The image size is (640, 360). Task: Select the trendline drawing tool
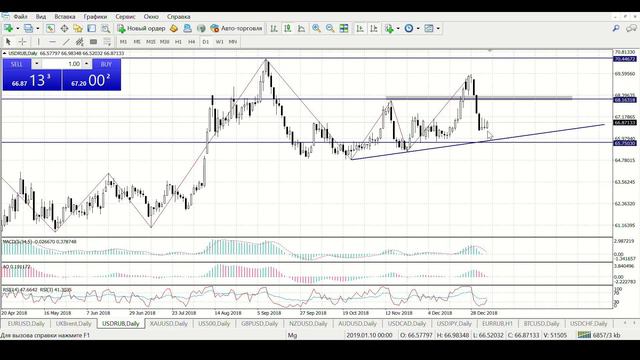66,42
